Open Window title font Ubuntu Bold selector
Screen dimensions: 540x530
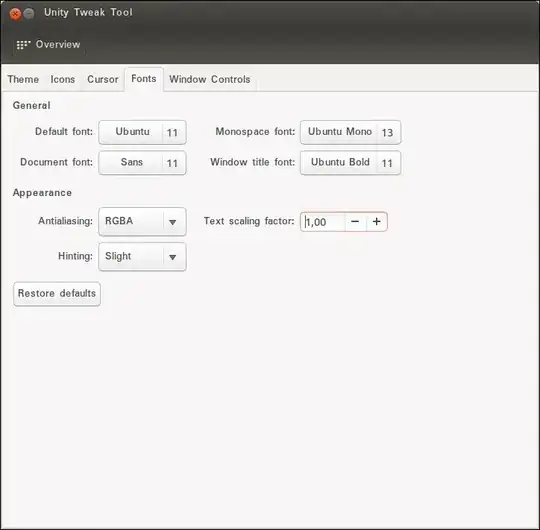pos(350,163)
